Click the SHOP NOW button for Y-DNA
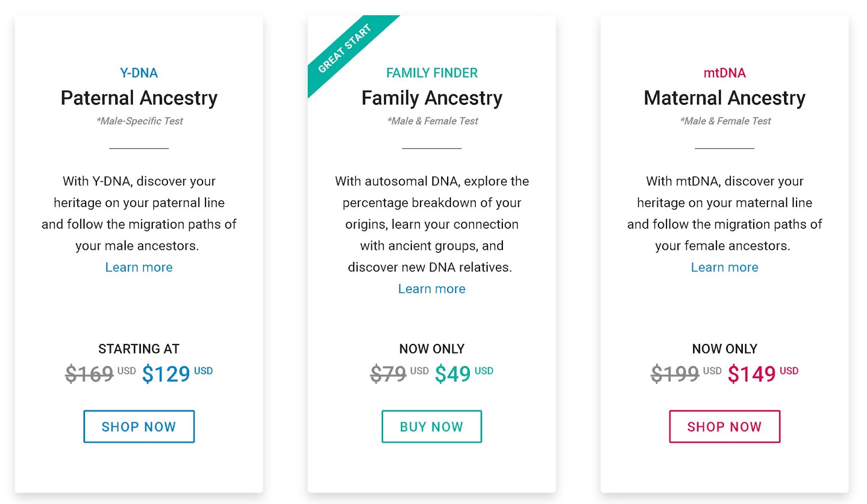 coord(139,427)
